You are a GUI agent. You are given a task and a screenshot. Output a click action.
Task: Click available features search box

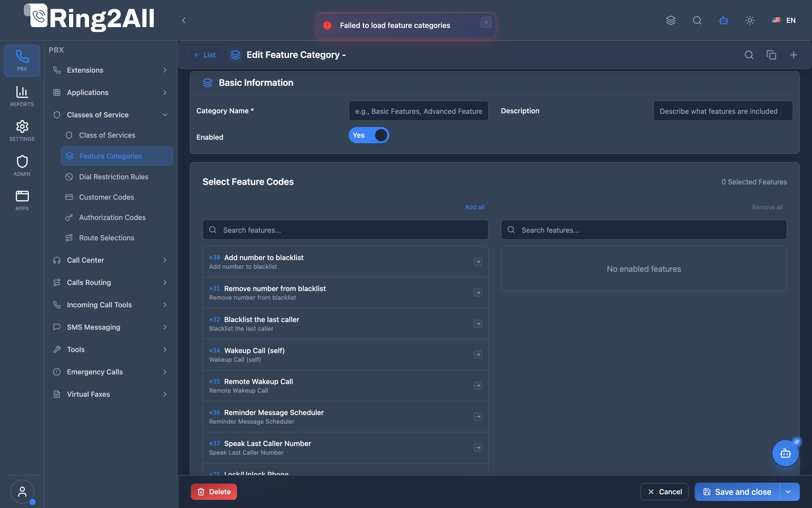tap(345, 230)
